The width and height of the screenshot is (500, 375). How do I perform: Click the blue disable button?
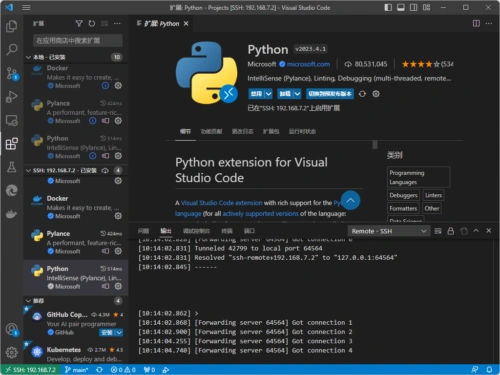coord(256,94)
